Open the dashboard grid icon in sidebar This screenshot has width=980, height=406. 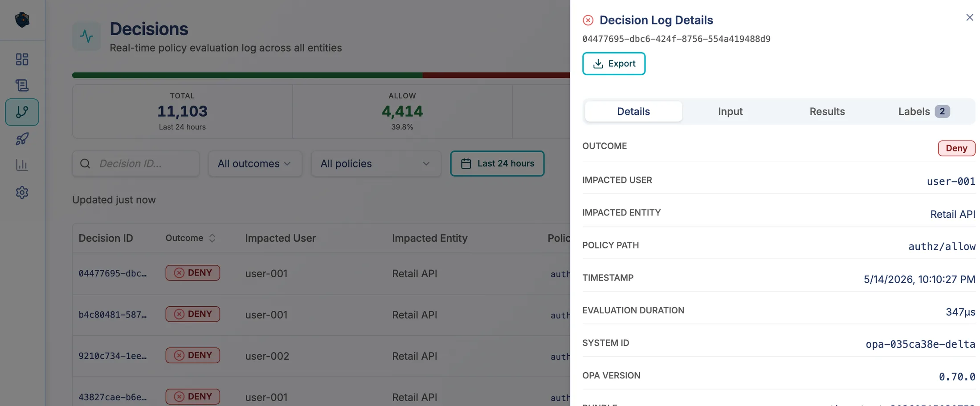click(22, 59)
